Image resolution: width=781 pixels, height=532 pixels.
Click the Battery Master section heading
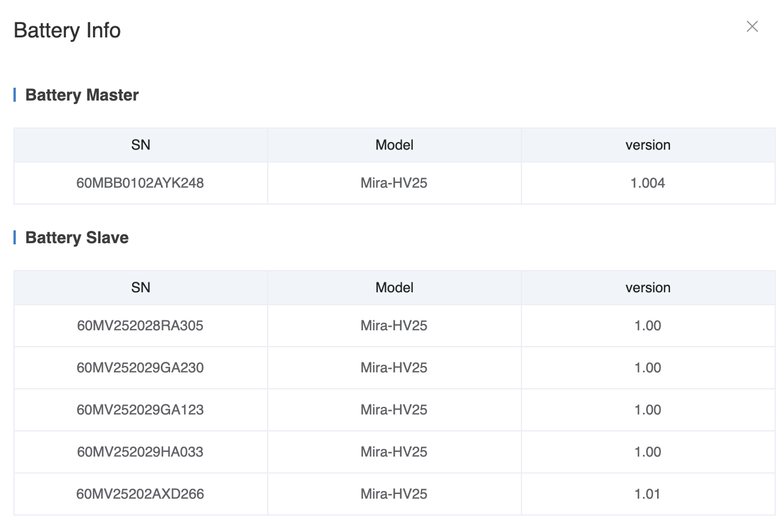point(82,95)
